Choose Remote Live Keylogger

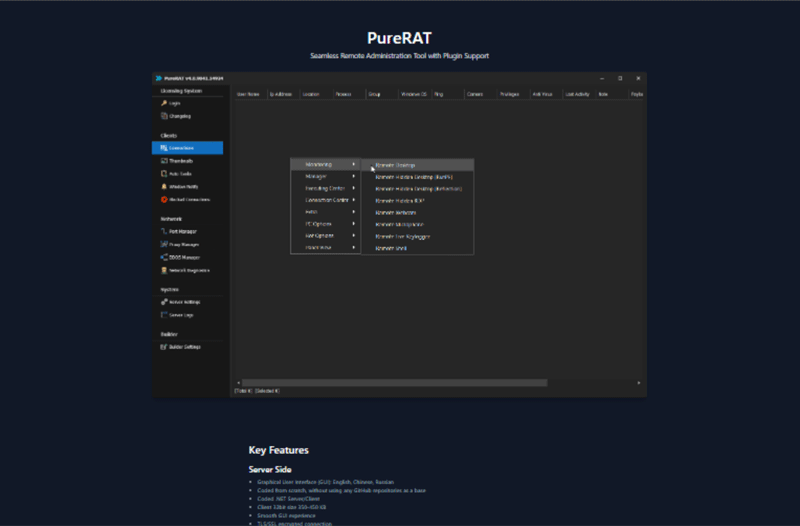pos(417,236)
